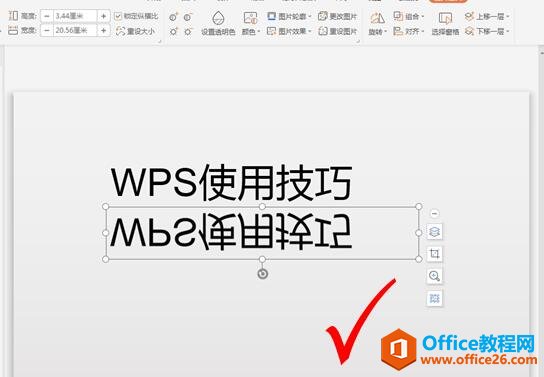Click the bottom floating picture-tool icon
This screenshot has width=544, height=377.
pos(434,298)
